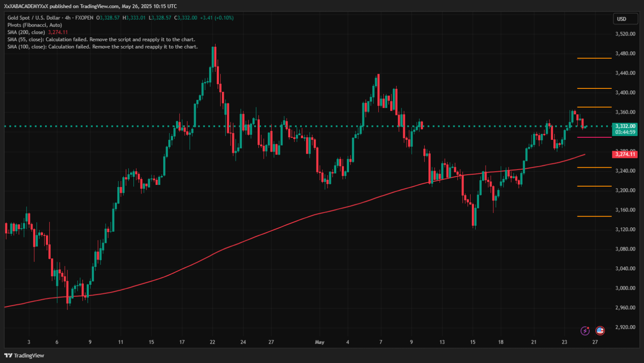Click the 3,480.00 price axis label
Screen dimensions: 644x363
click(625, 54)
